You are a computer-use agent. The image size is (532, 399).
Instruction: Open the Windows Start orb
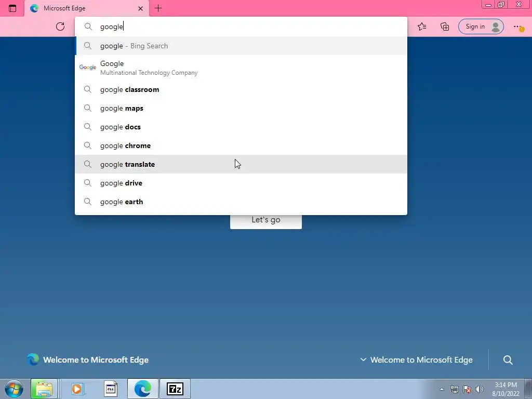coord(14,389)
